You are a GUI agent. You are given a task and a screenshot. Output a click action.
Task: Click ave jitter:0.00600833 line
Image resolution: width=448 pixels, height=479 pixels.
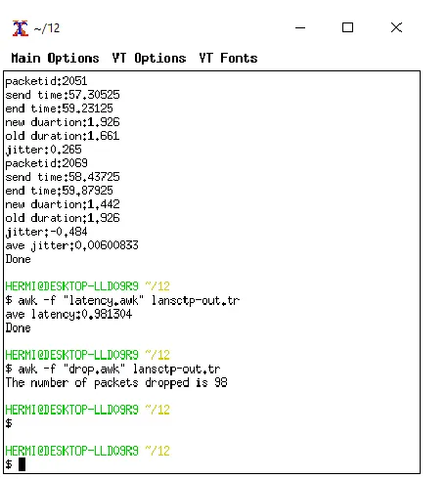[x=72, y=245]
